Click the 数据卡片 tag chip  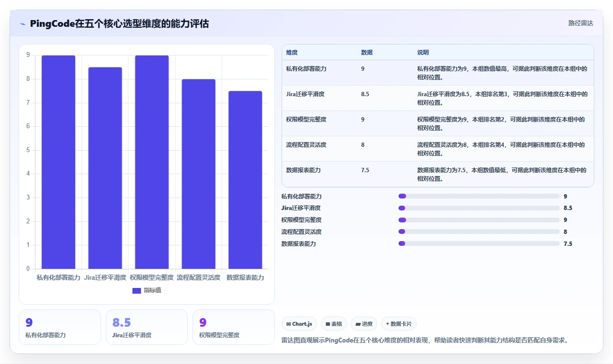(x=398, y=324)
